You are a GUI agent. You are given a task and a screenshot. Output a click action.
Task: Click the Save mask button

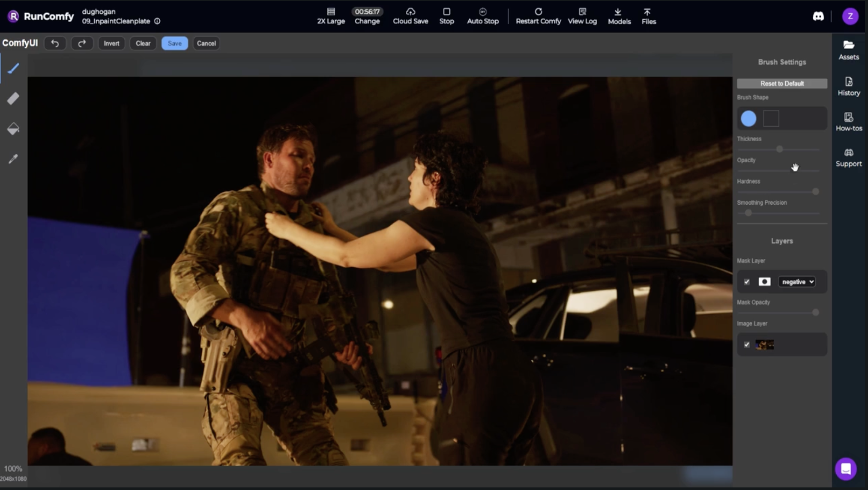[x=174, y=43]
